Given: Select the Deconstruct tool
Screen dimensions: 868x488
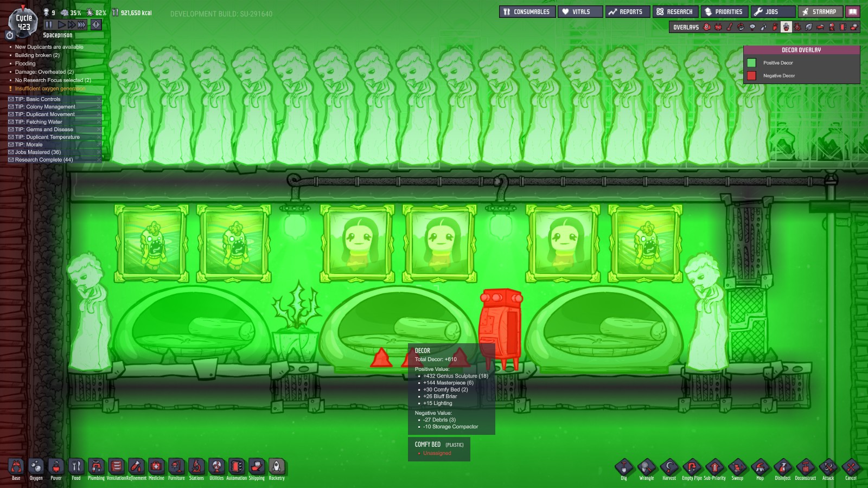Looking at the screenshot, I should [x=806, y=467].
